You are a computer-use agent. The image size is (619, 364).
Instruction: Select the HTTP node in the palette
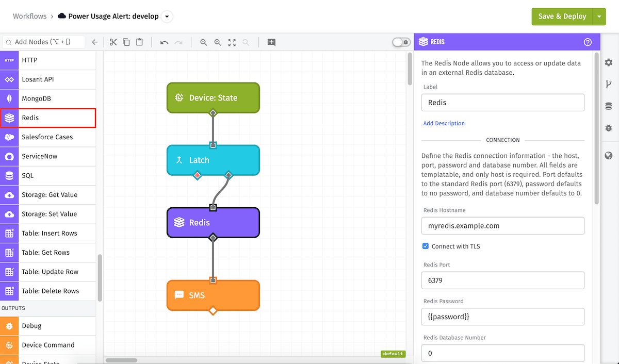pyautogui.click(x=48, y=60)
